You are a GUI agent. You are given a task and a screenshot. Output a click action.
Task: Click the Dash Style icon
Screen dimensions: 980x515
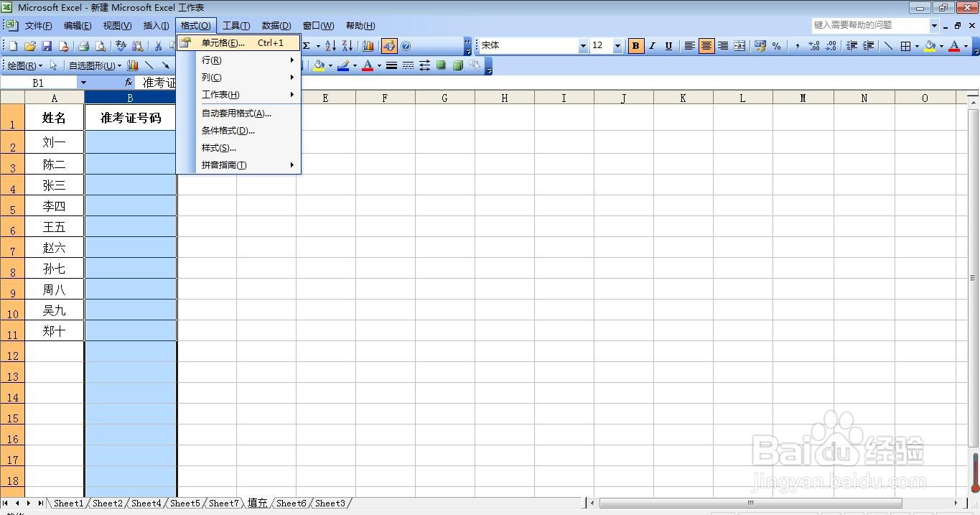coord(408,65)
